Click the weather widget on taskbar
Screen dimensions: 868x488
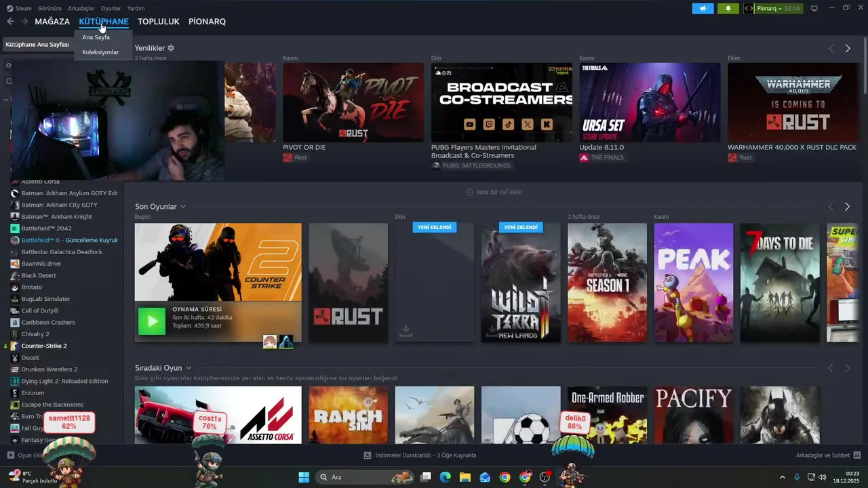coord(33,477)
